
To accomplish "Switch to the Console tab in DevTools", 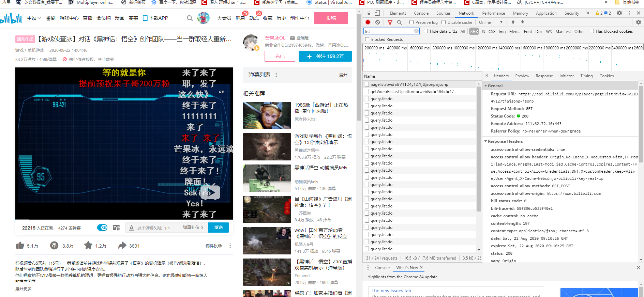I will click(421, 13).
